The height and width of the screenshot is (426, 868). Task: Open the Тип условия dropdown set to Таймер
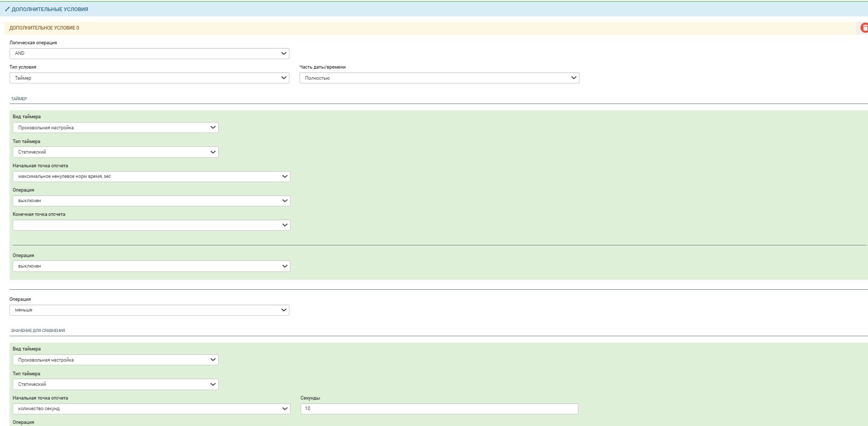[x=149, y=78]
